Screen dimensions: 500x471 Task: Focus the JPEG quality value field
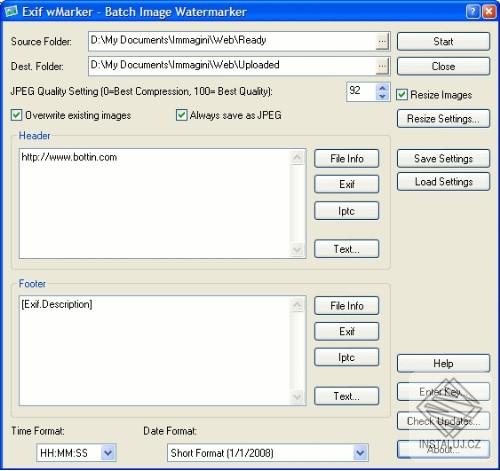tap(361, 92)
